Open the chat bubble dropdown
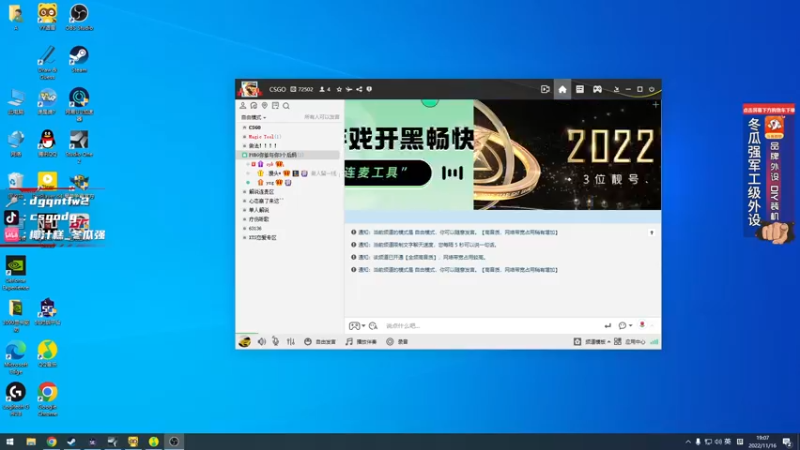 [625, 326]
